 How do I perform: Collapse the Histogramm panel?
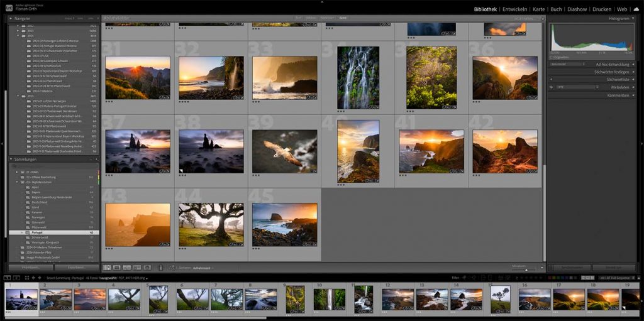pyautogui.click(x=633, y=18)
